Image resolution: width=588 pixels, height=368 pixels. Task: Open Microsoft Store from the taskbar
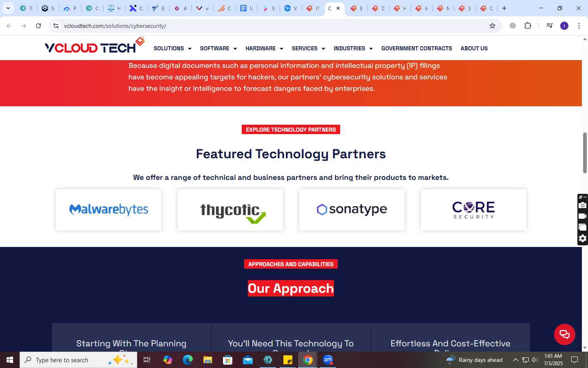pos(228,360)
